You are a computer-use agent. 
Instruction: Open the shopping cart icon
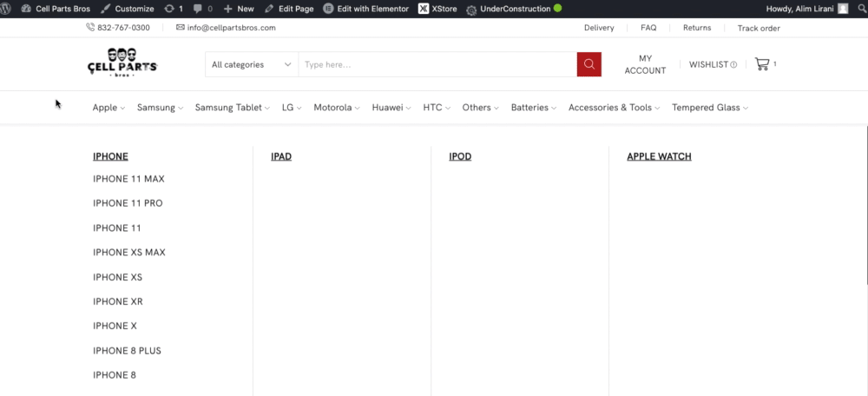pyautogui.click(x=762, y=64)
